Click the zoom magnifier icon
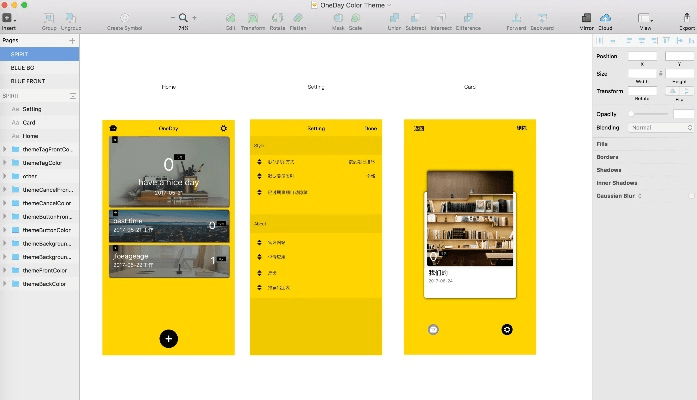Screen dimensions: 697x400 click(182, 19)
